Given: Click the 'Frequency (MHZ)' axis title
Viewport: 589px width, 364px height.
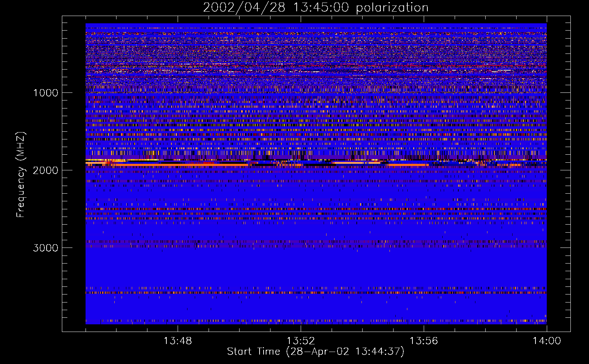Looking at the screenshot, I should 21,175.
